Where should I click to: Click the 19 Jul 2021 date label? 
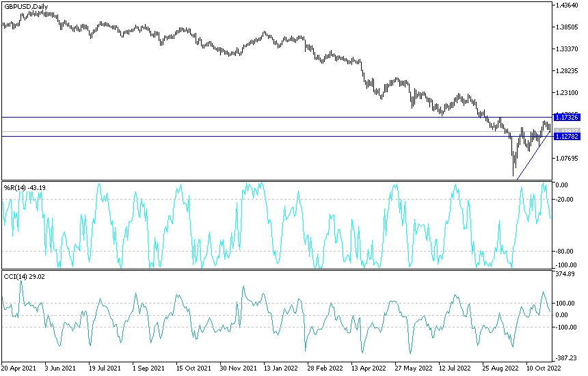105,368
